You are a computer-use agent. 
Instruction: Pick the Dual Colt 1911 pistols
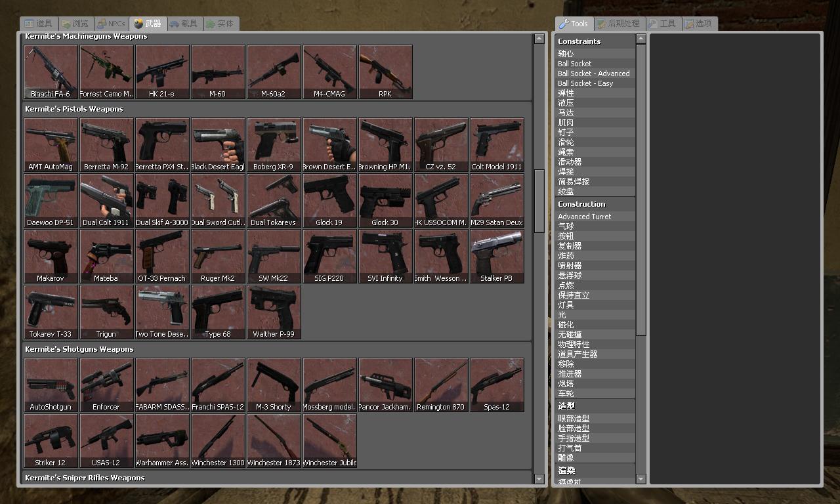[106, 201]
